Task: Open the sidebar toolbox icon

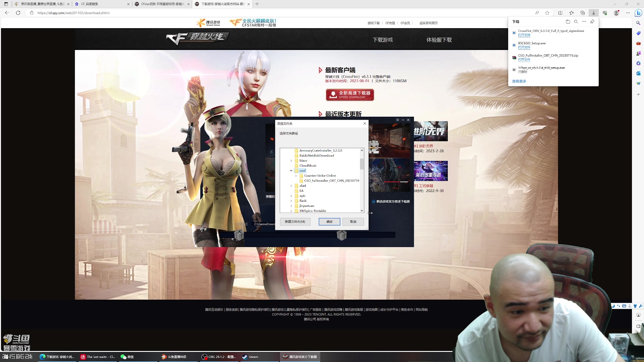Action: pyautogui.click(x=638, y=43)
